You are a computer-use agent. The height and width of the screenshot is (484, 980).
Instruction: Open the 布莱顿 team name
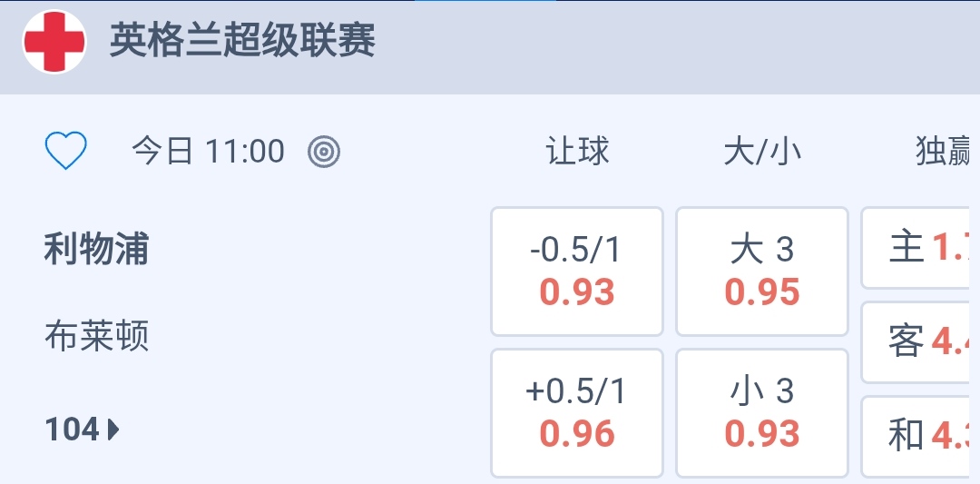click(96, 336)
